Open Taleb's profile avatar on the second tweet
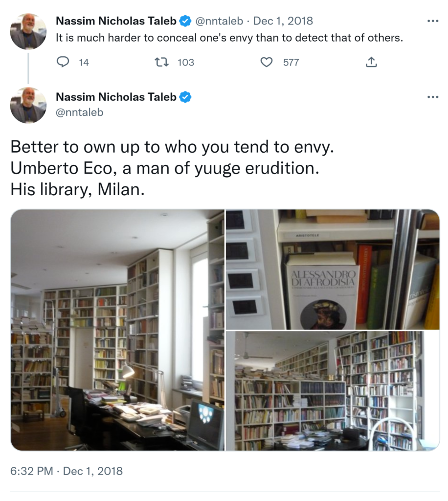This screenshot has width=448, height=501. (28, 105)
